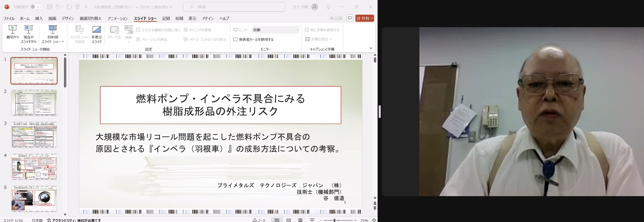Go to next slide double-arrow button
Viewport: 644px width, 222px height.
[375, 208]
